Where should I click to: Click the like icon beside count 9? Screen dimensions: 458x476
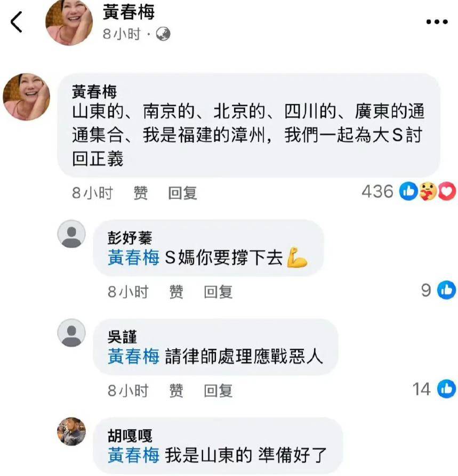446,290
